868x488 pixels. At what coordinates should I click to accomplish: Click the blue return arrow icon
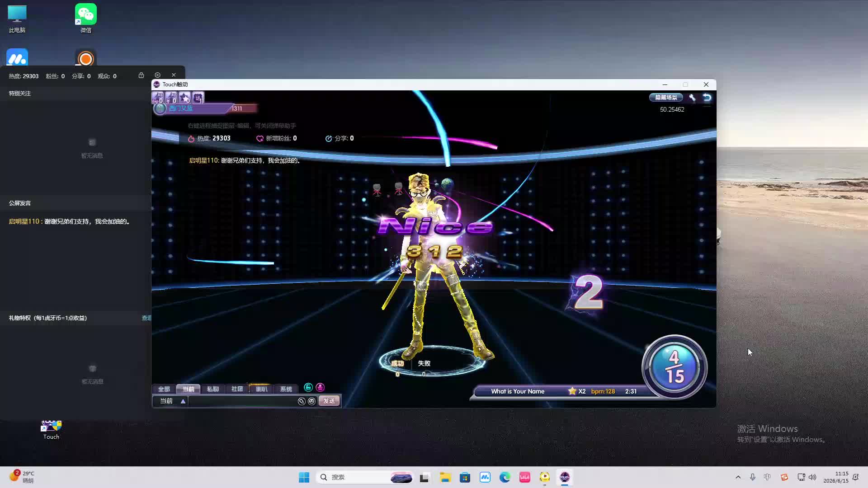[x=707, y=98]
